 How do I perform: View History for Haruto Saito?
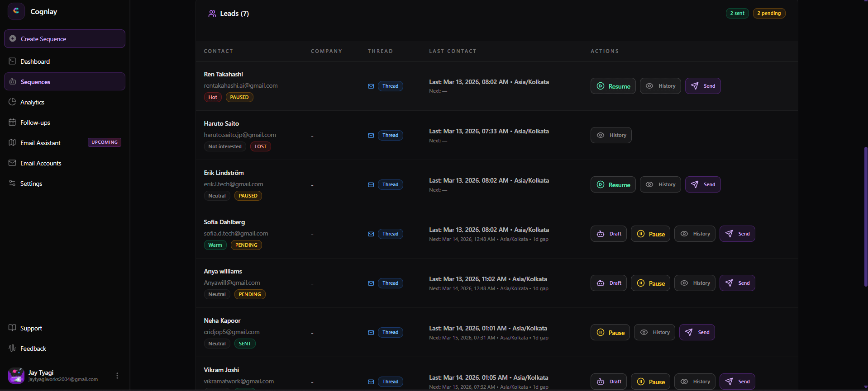(x=611, y=135)
